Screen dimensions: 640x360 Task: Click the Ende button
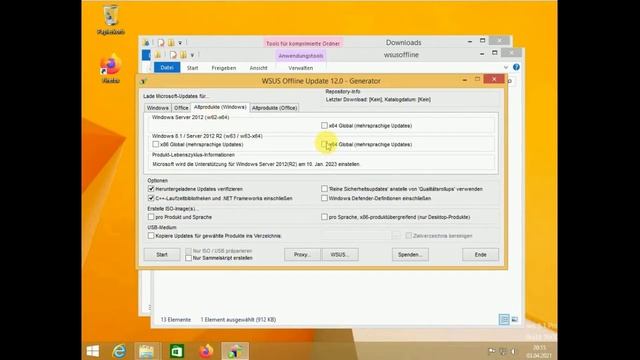pos(480,254)
